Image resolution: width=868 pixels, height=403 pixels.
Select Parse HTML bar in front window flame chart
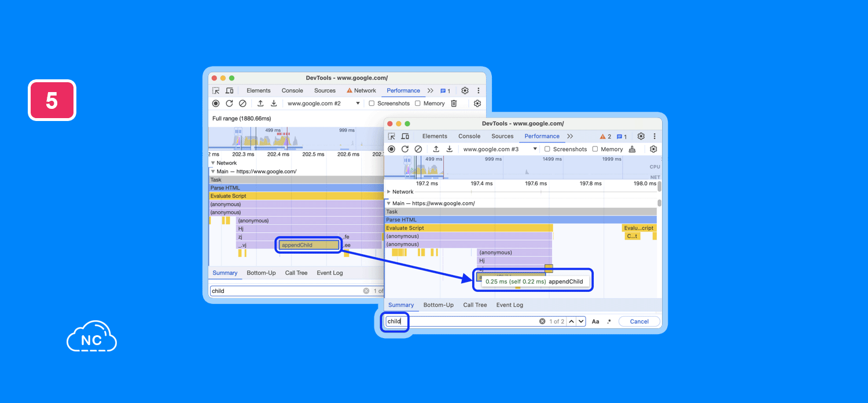[521, 220]
